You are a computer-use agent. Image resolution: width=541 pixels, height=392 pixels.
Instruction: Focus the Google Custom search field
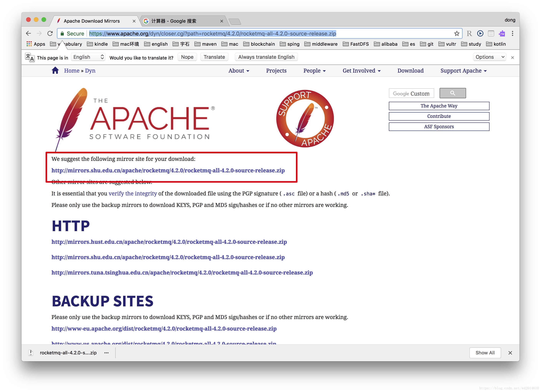(x=411, y=93)
